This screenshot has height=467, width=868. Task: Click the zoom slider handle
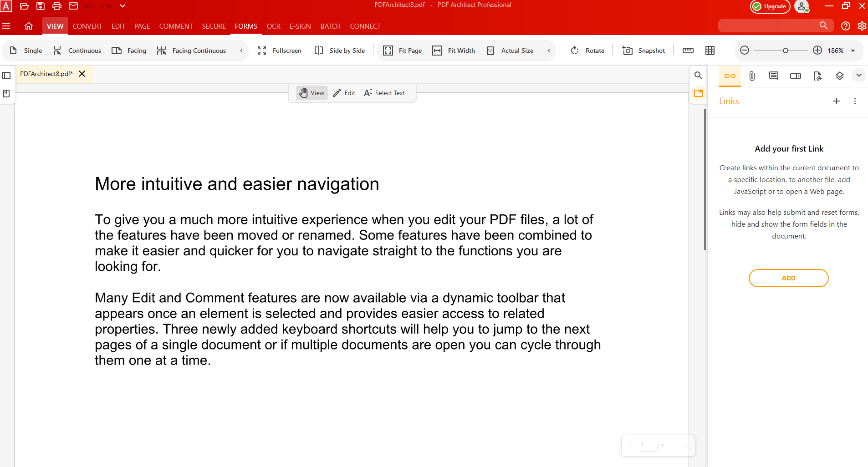tap(786, 51)
